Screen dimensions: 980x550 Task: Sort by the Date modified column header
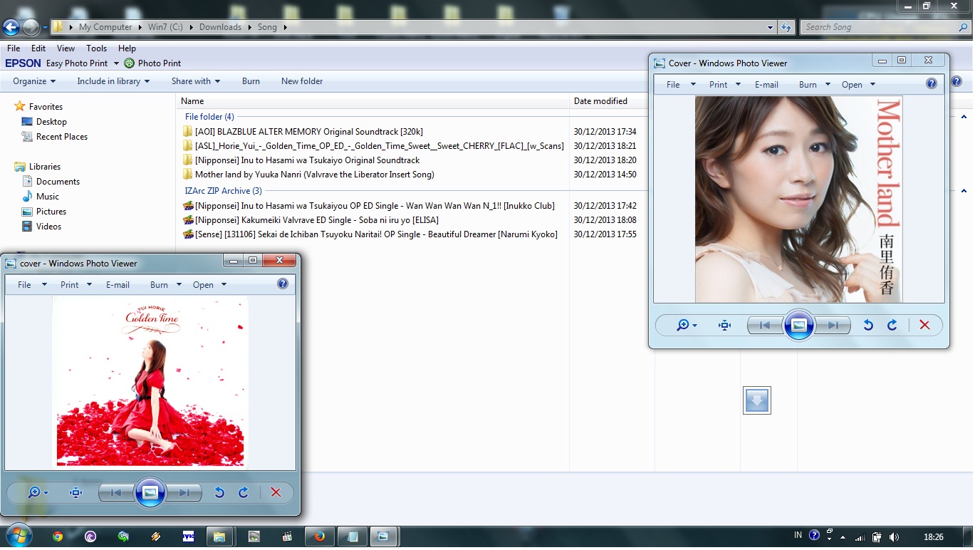pyautogui.click(x=600, y=101)
